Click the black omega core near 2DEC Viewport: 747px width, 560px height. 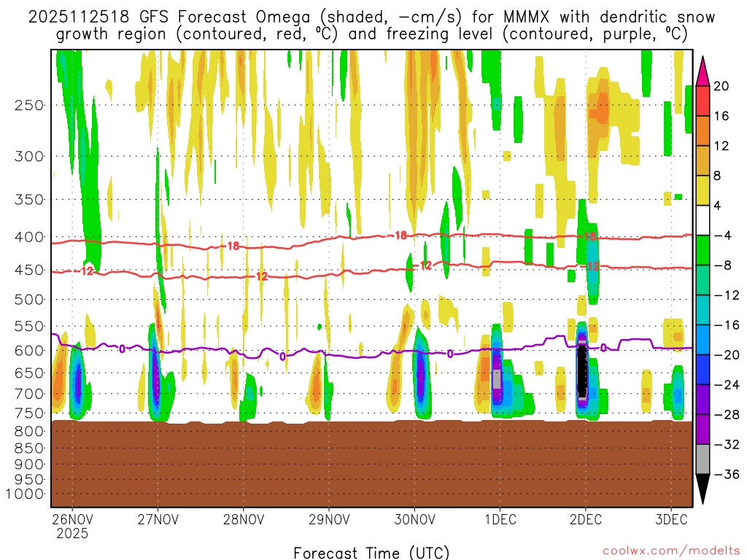[x=581, y=370]
